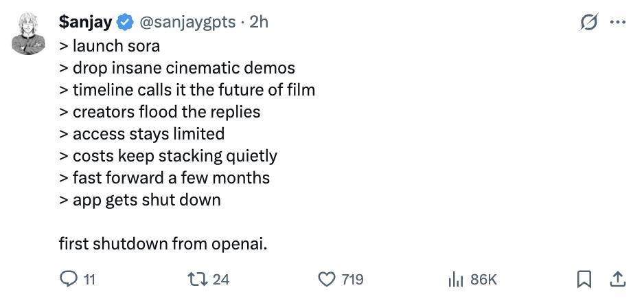Image resolution: width=644 pixels, height=301 pixels.
Task: Click the repost arrows icon
Action: click(x=197, y=279)
